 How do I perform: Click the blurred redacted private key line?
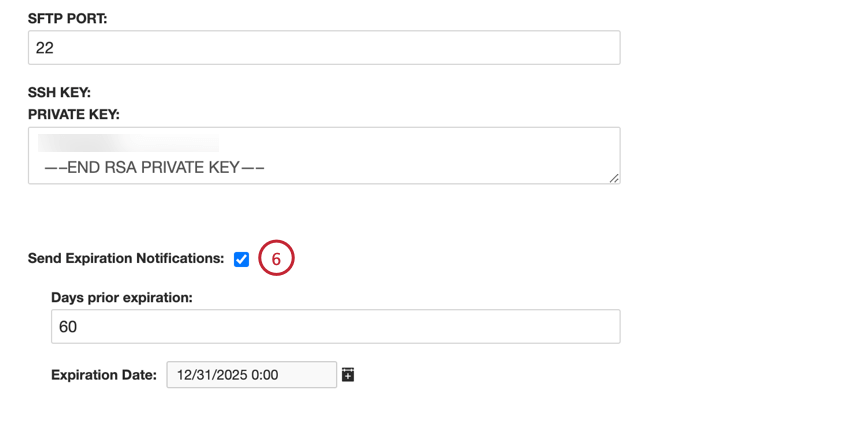tap(128, 145)
